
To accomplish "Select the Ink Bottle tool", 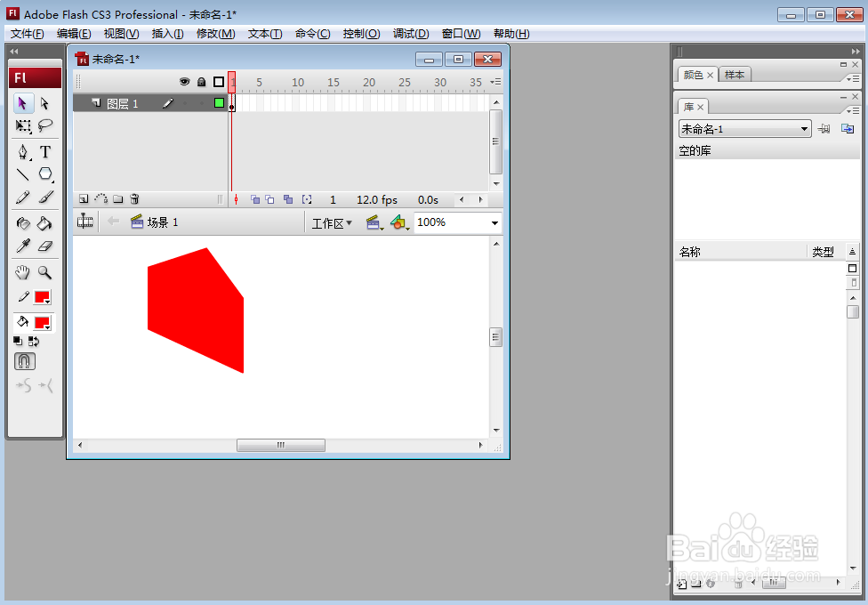I will pos(23,223).
